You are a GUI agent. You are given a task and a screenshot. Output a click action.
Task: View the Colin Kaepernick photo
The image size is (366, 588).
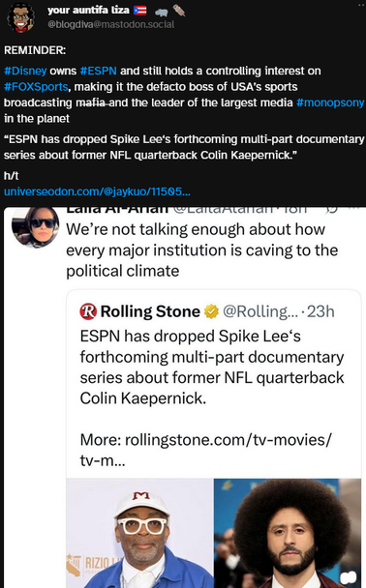coord(288,533)
